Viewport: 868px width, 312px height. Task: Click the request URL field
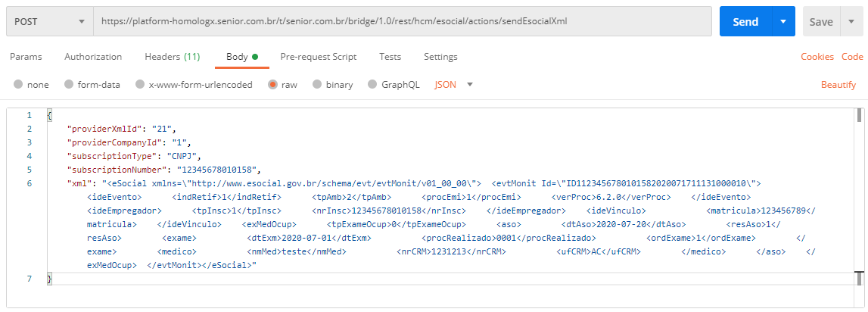click(x=401, y=22)
